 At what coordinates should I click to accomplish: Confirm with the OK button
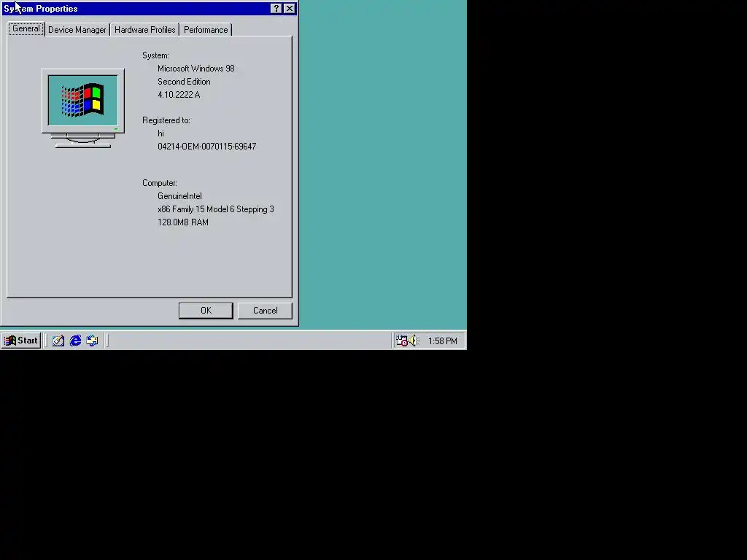pos(206,311)
